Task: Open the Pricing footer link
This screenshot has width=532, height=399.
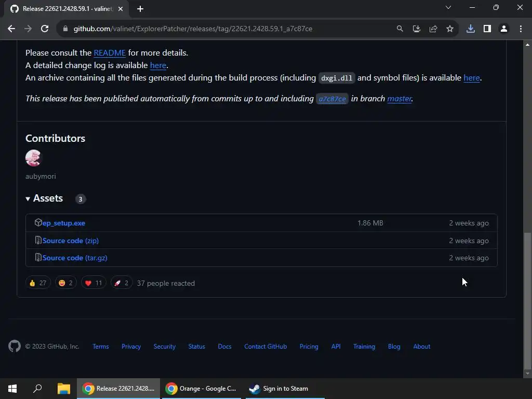Action: click(x=309, y=347)
